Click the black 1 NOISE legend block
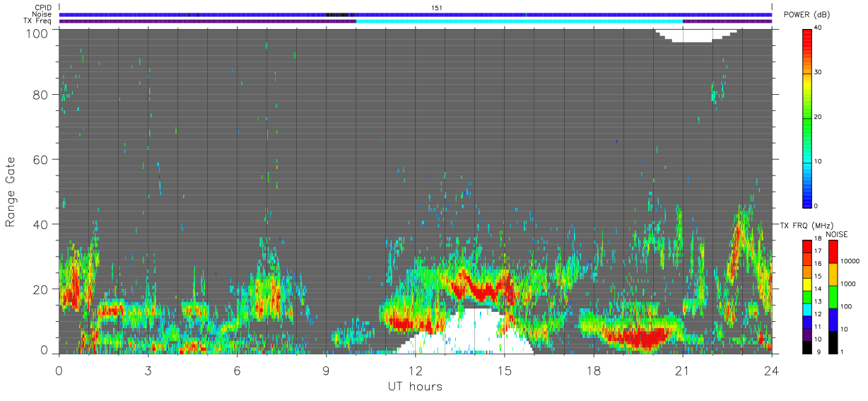This screenshot has height=401, width=868. pos(834,342)
